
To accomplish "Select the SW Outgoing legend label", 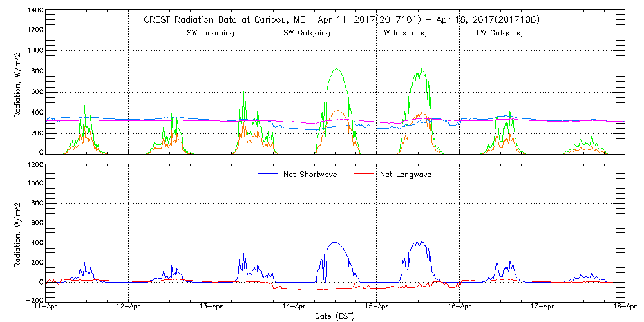I will pos(307,33).
